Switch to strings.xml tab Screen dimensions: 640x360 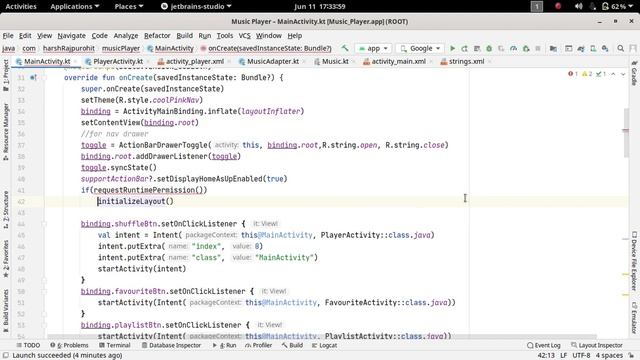click(x=466, y=61)
